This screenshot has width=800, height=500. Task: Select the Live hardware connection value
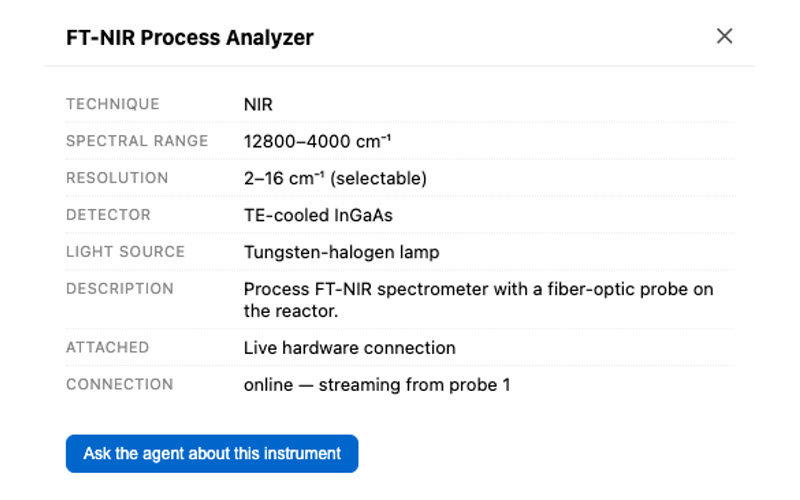(x=349, y=348)
